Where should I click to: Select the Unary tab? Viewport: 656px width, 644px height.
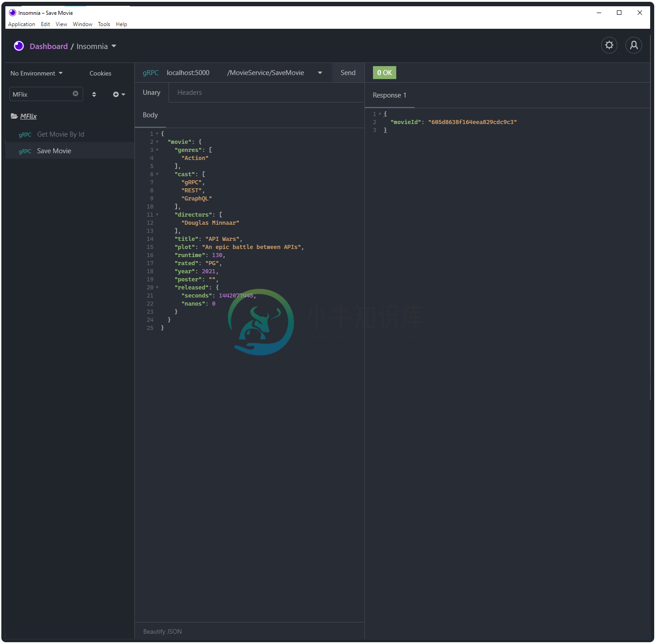[151, 93]
